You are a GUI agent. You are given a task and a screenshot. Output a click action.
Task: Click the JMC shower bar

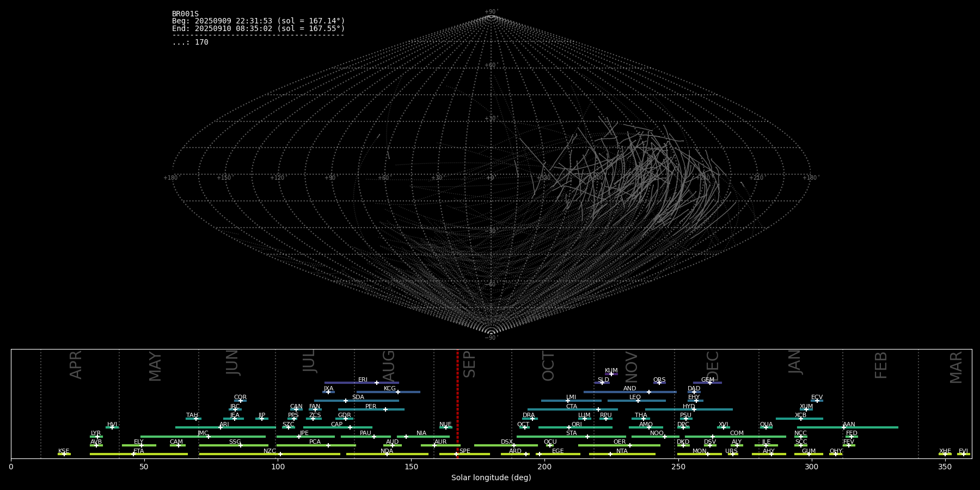point(203,437)
